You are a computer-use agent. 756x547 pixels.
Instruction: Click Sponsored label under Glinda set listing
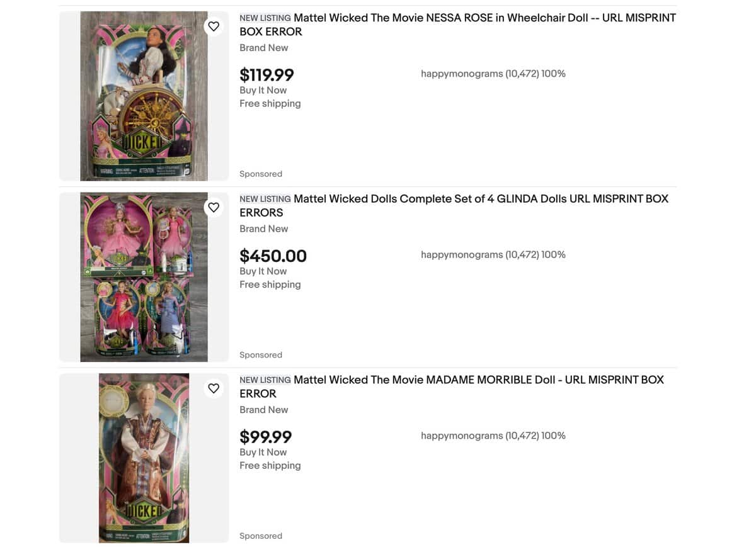[x=260, y=355]
